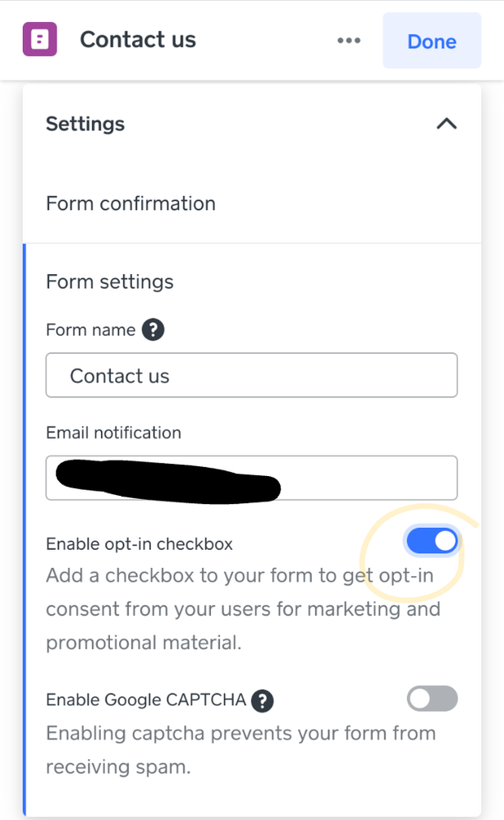The height and width of the screenshot is (820, 504).
Task: Open the Form confirmation section
Action: point(131,204)
